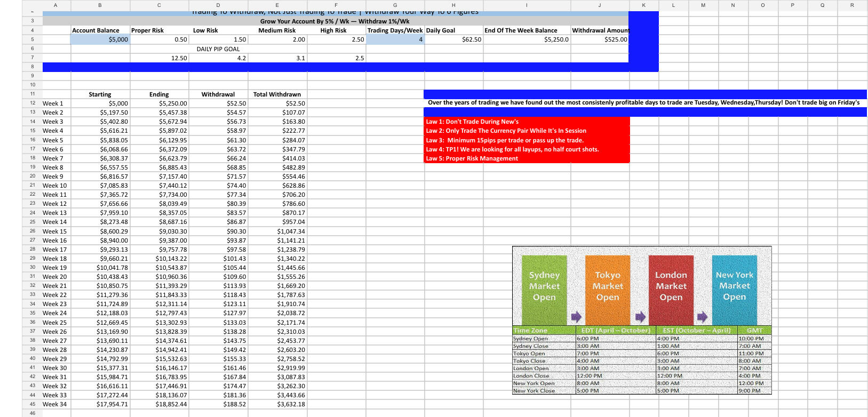Select Week 27 ending balance $14,374.61
The image size is (868, 417).
(159, 341)
